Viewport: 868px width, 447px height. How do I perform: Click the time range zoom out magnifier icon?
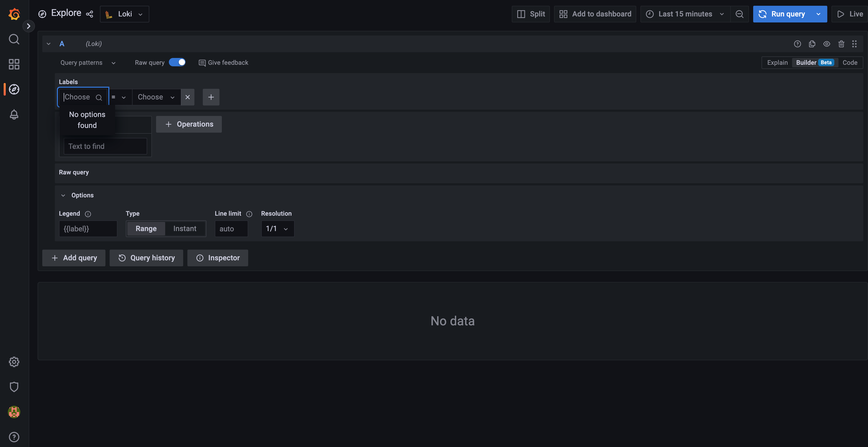(740, 14)
